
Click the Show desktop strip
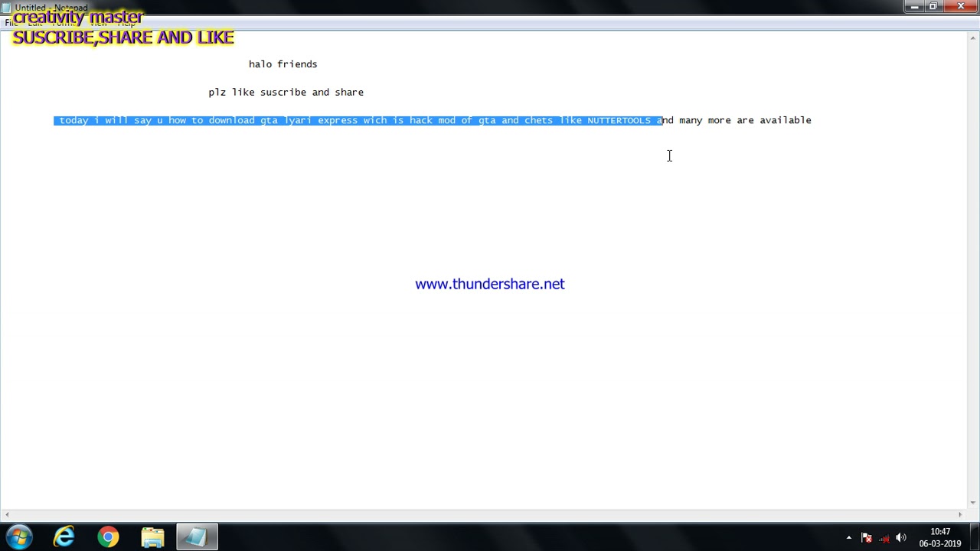click(975, 536)
